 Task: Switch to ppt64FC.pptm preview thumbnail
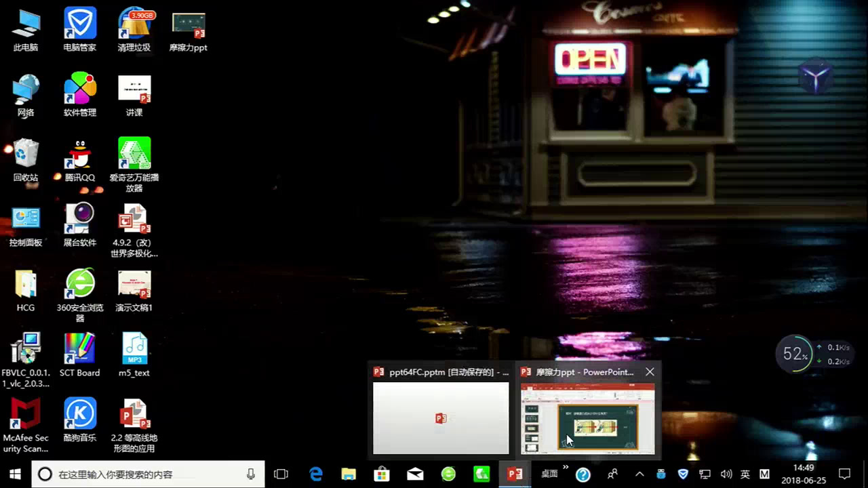(441, 418)
